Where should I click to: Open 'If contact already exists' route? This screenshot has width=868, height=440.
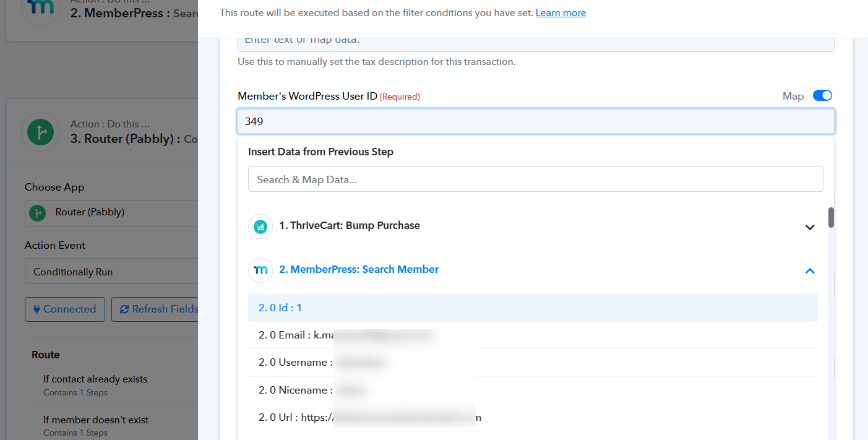pyautogui.click(x=95, y=379)
